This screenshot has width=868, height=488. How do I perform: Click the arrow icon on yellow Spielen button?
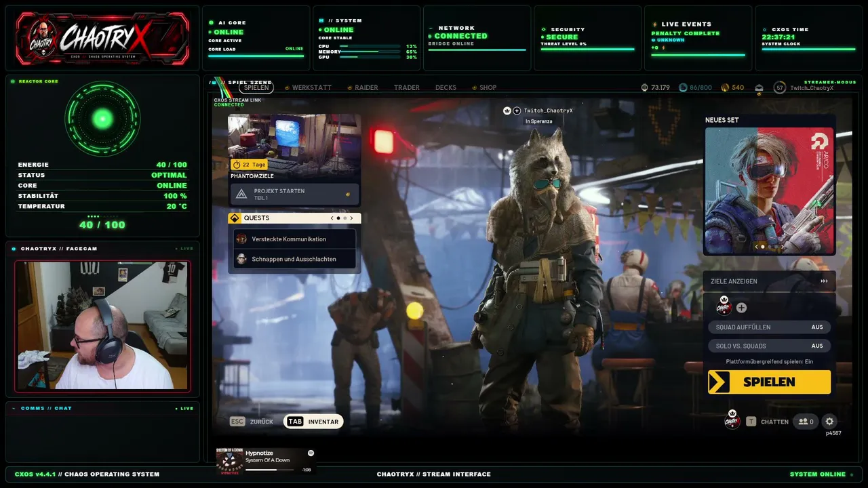718,382
